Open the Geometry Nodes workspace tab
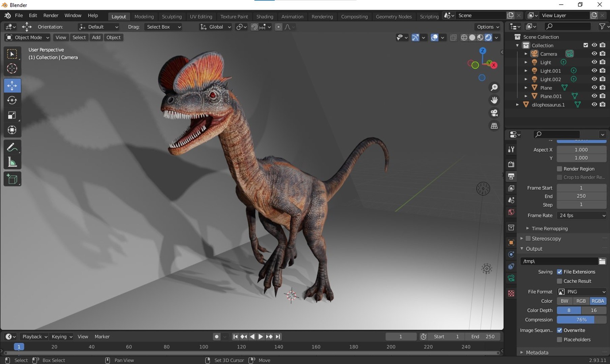The image size is (610, 364). [394, 17]
